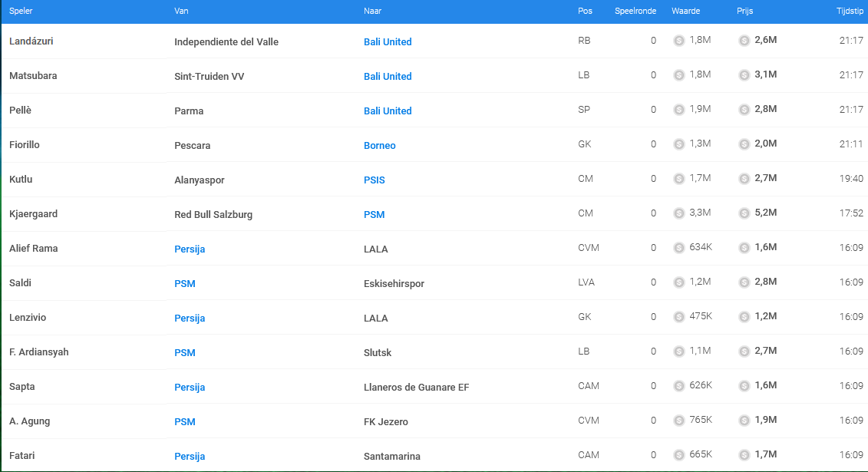868x472 pixels.
Task: Open the Borneo team link
Action: click(379, 146)
